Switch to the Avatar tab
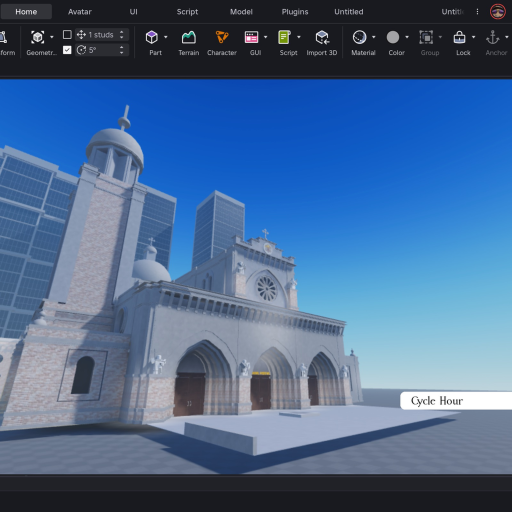 80,12
